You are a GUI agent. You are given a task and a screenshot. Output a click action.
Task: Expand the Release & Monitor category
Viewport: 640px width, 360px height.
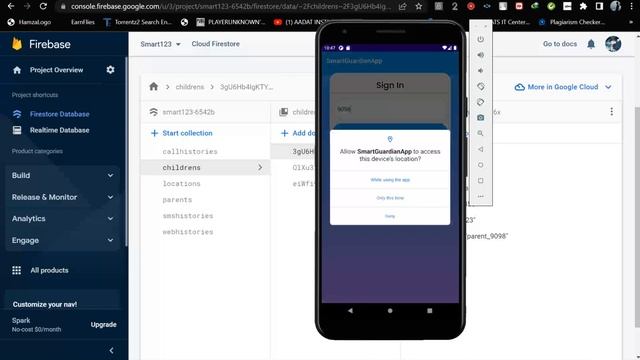(62, 197)
